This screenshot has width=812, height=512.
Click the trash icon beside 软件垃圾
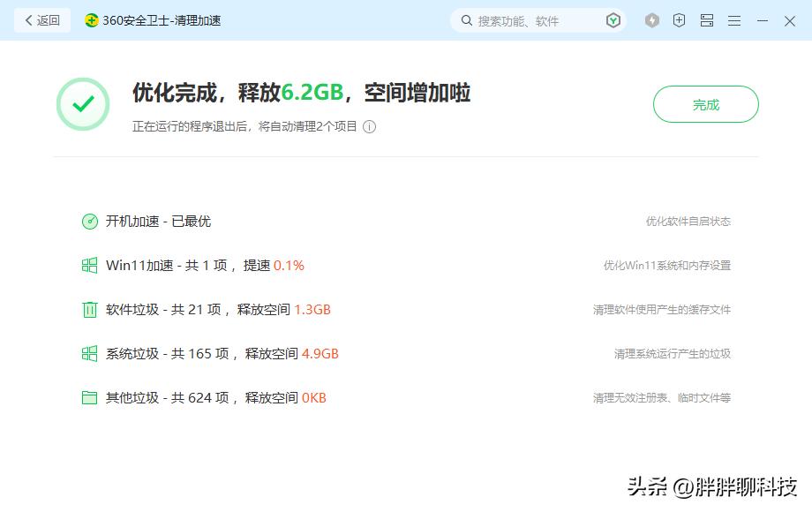(89, 310)
